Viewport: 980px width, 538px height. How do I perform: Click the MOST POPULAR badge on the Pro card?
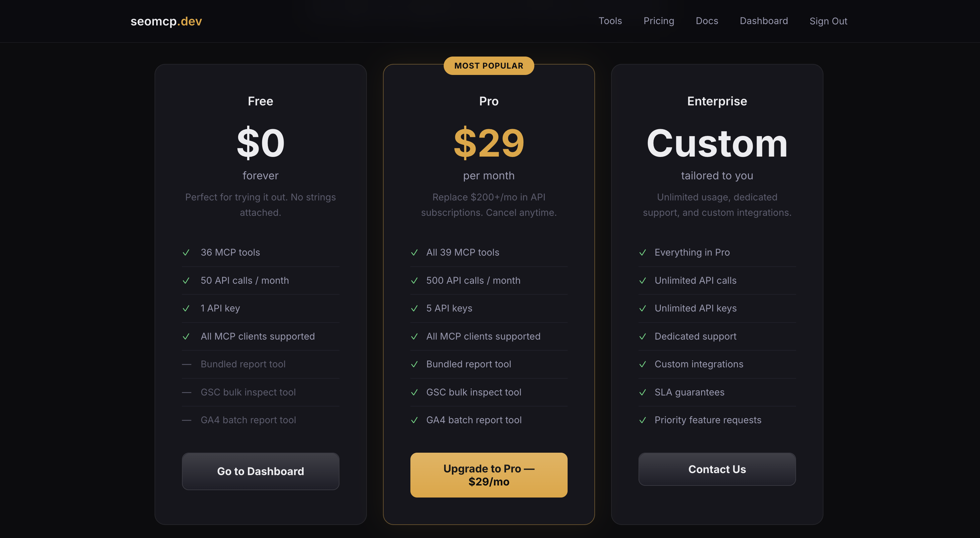pyautogui.click(x=488, y=66)
